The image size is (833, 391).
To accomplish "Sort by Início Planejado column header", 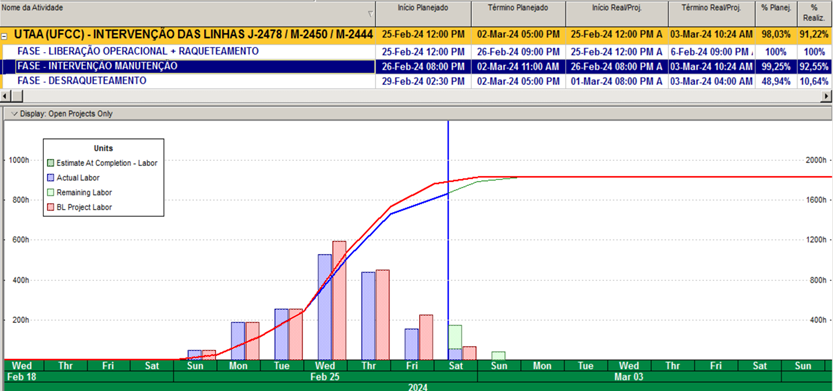I will coord(423,13).
